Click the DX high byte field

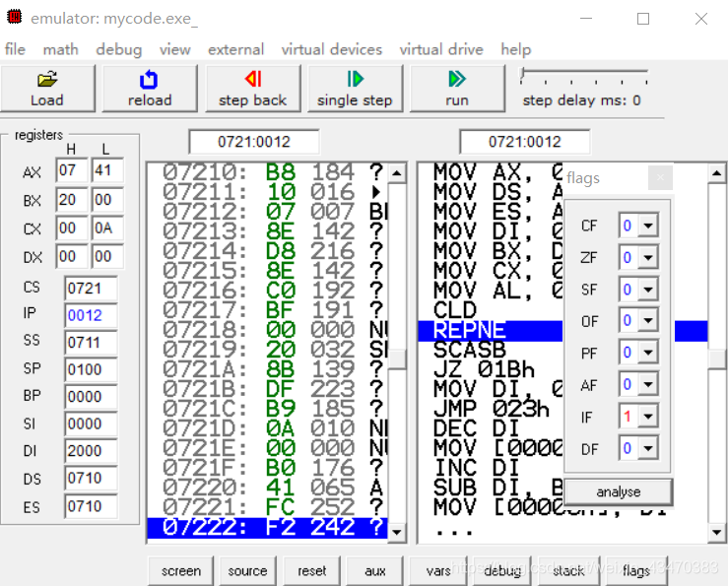pyautogui.click(x=72, y=256)
